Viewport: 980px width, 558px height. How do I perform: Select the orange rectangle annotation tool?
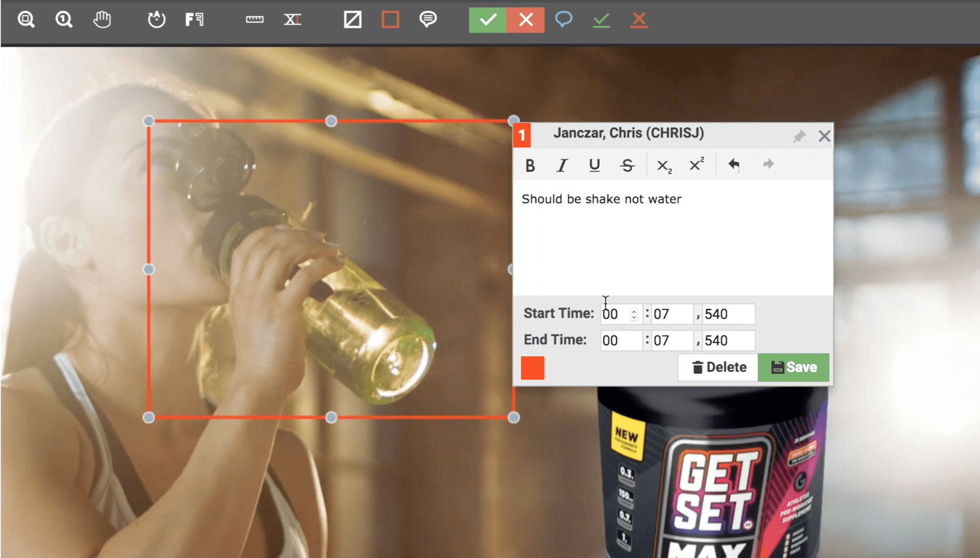390,19
